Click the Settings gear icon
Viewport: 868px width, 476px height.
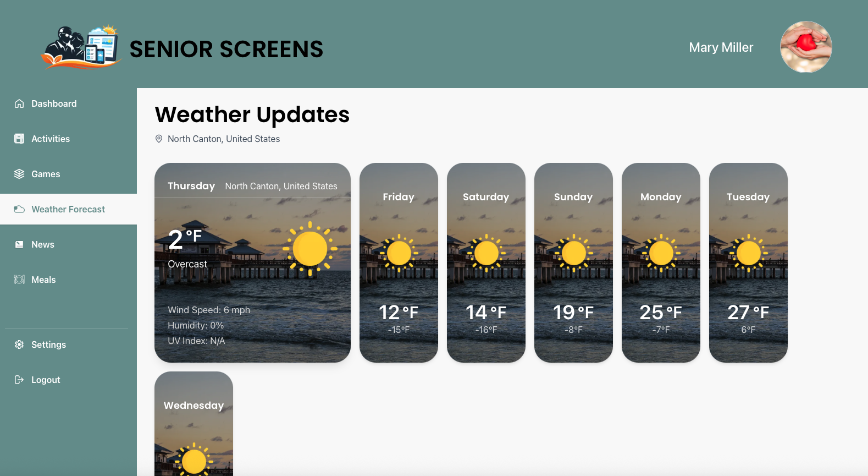click(x=19, y=344)
